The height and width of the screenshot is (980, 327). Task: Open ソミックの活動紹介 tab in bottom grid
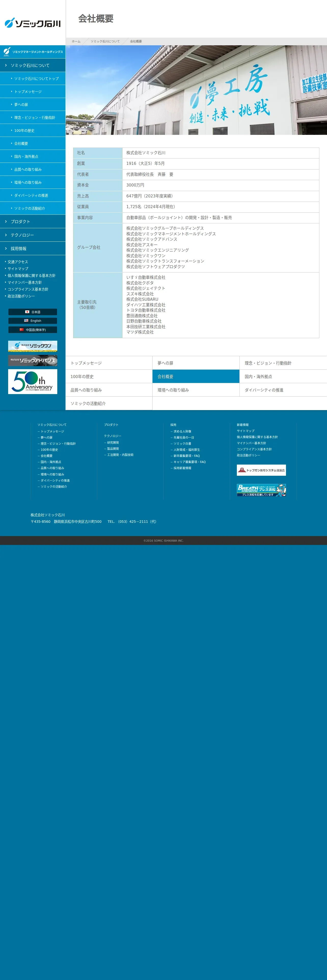tap(109, 403)
